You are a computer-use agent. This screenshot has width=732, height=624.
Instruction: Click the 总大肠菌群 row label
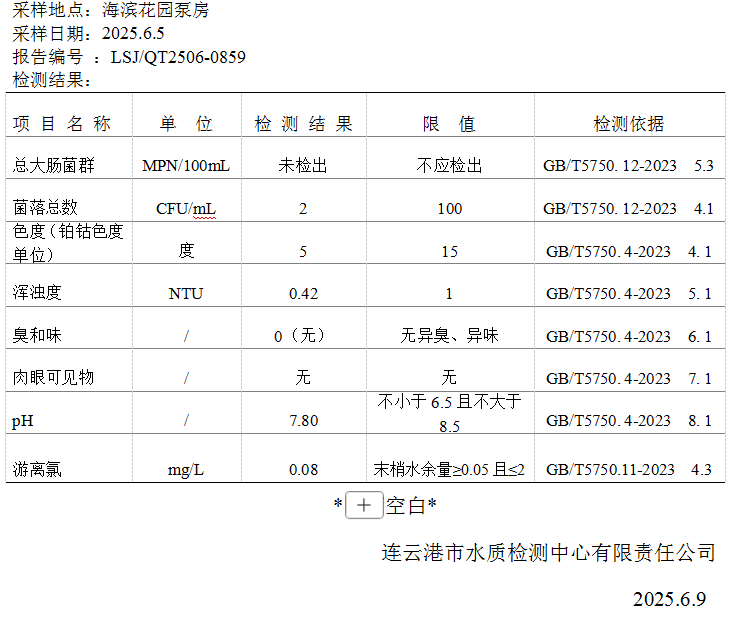[x=44, y=165]
